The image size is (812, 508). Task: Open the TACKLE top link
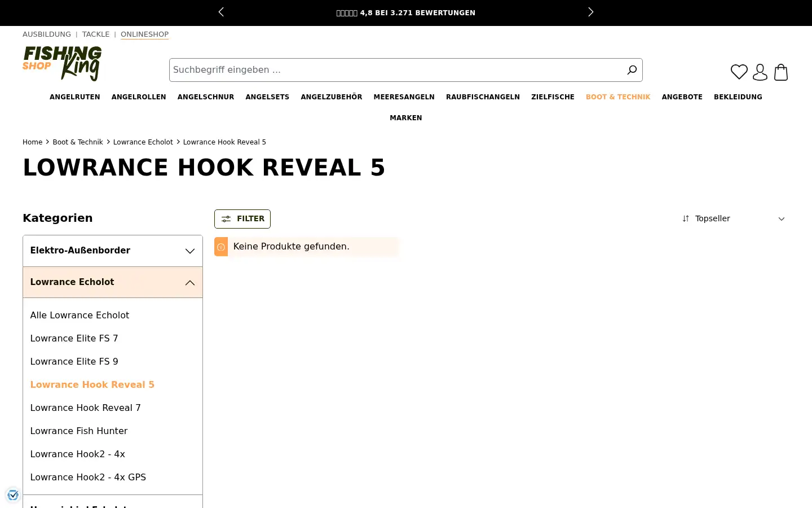point(96,34)
